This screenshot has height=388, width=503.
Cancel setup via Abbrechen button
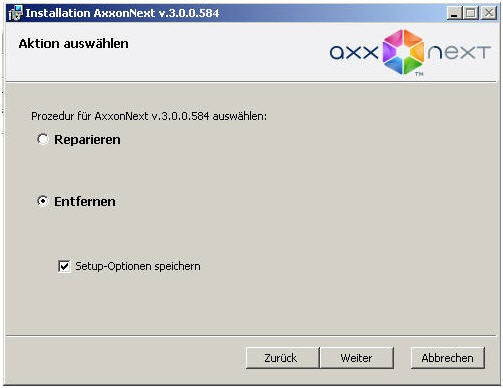pos(448,358)
